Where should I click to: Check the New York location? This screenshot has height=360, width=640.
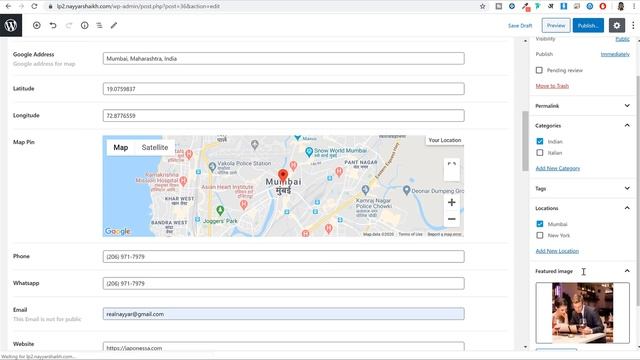click(540, 235)
